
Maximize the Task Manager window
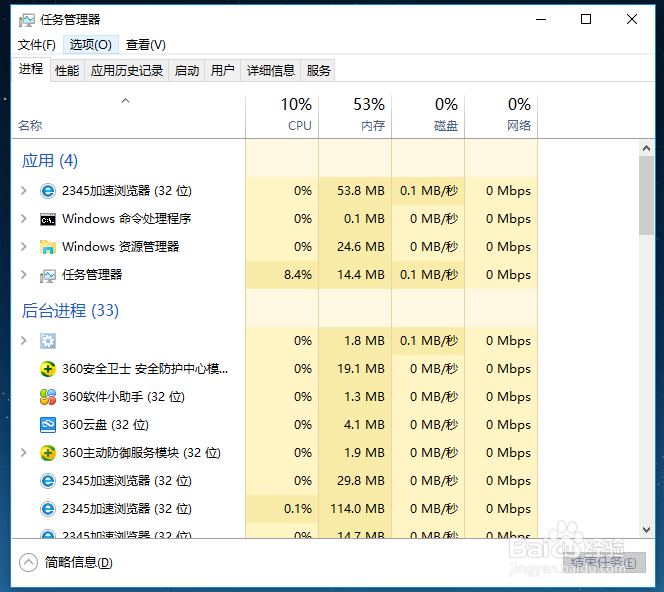586,19
